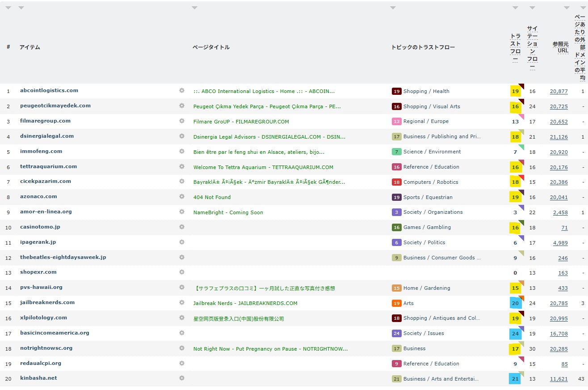The height and width of the screenshot is (390, 588).
Task: Open gear options for amor-en-linea.org
Action: coord(182,212)
